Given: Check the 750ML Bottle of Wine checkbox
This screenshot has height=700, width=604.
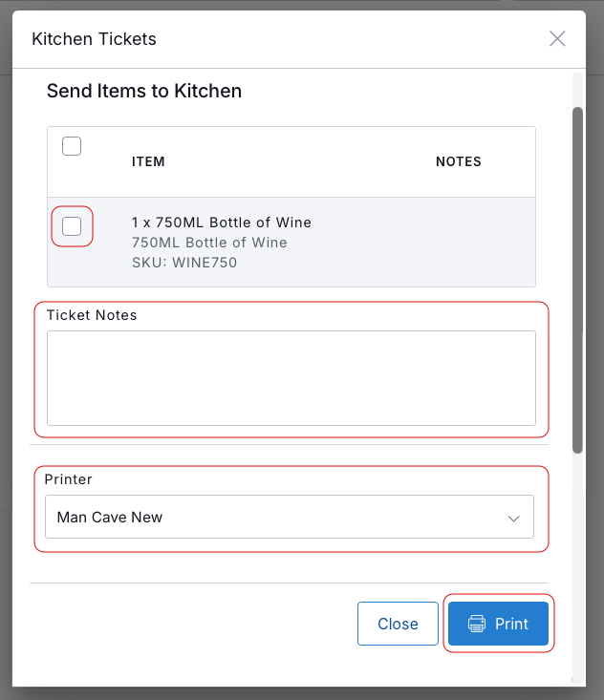Looking at the screenshot, I should (72, 226).
